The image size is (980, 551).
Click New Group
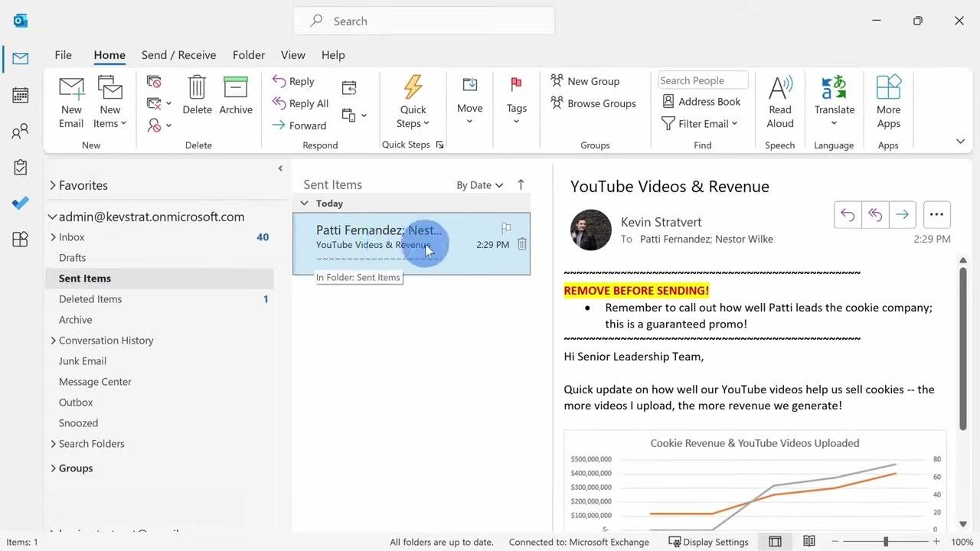tap(585, 81)
